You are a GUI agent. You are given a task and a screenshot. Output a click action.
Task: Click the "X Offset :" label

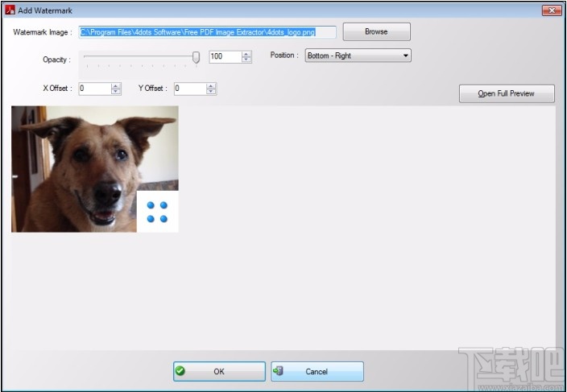pos(57,89)
